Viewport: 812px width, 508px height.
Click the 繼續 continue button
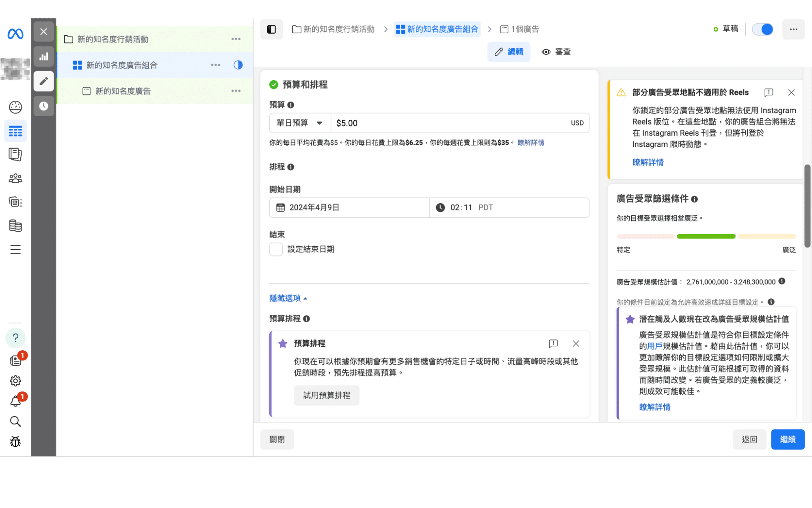788,439
